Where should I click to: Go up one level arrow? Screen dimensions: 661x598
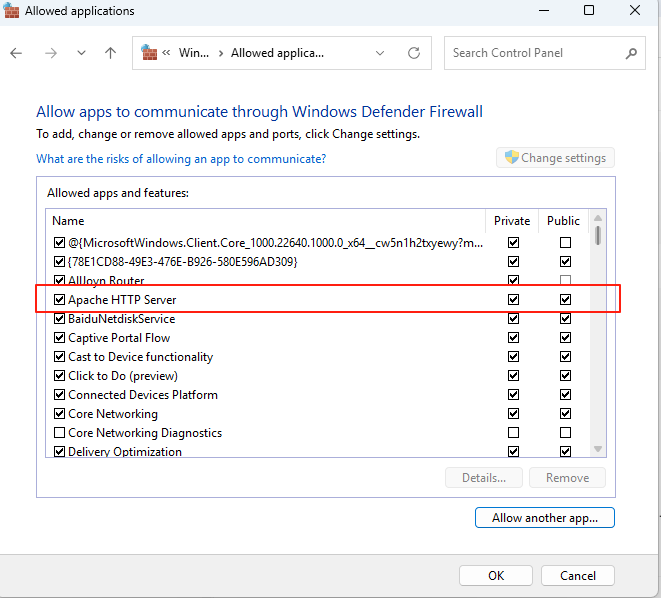pyautogui.click(x=110, y=53)
